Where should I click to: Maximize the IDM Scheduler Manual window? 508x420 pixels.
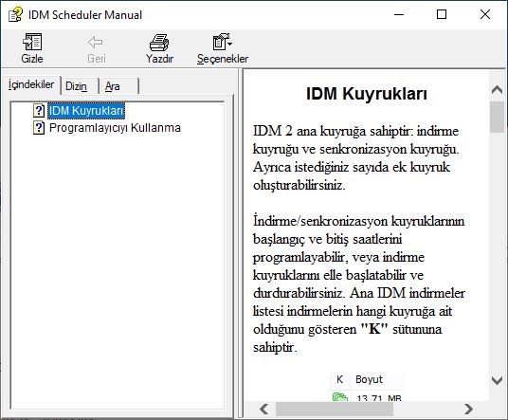pos(442,14)
